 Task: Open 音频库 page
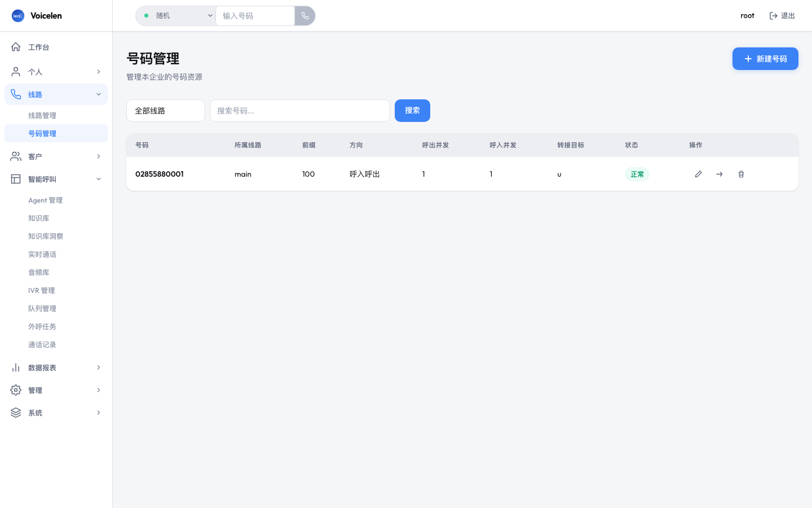pos(56,272)
